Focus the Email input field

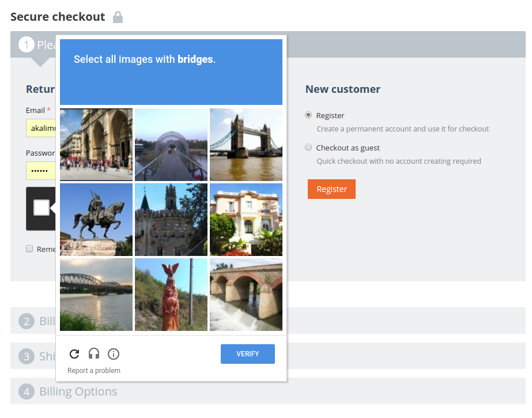point(41,128)
